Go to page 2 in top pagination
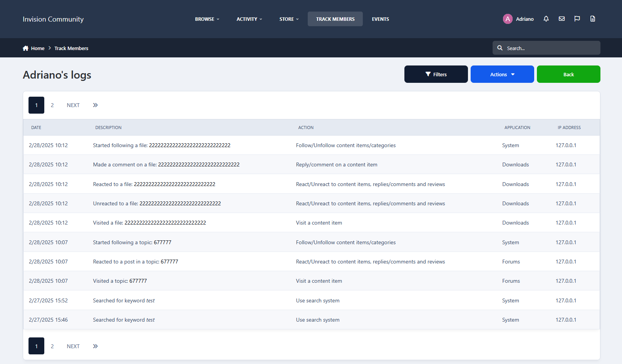 [52, 105]
